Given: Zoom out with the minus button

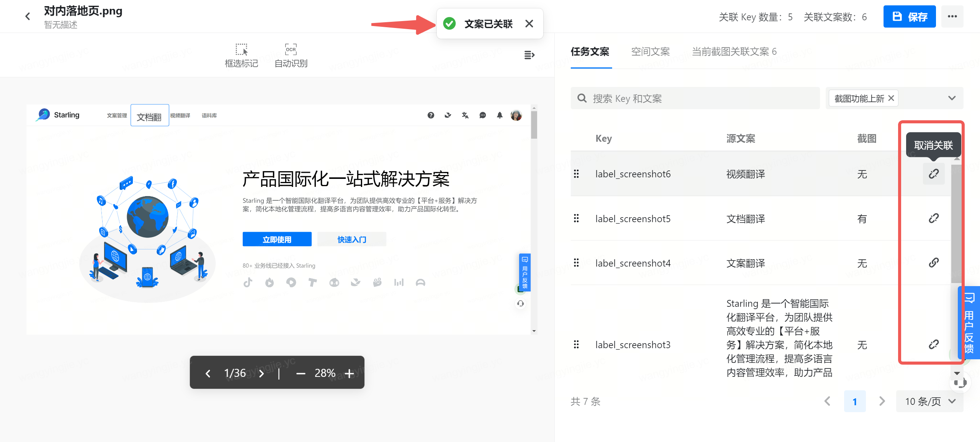Looking at the screenshot, I should tap(301, 373).
